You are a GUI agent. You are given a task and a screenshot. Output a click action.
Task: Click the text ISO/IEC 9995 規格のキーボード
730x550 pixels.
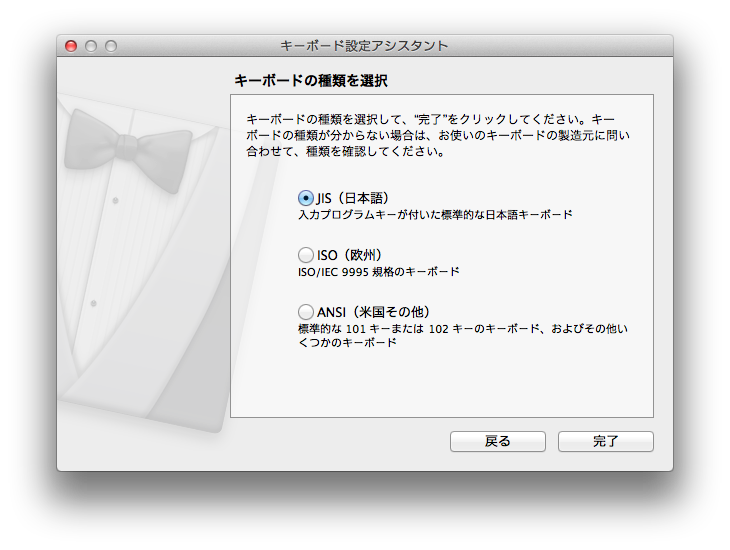379,272
